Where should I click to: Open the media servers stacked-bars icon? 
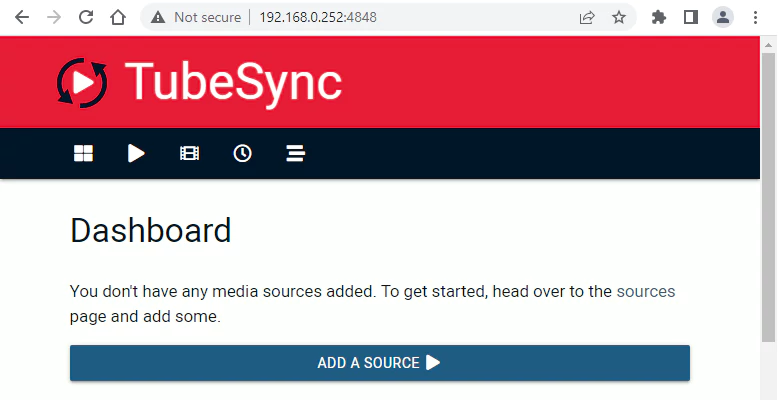[x=295, y=153]
